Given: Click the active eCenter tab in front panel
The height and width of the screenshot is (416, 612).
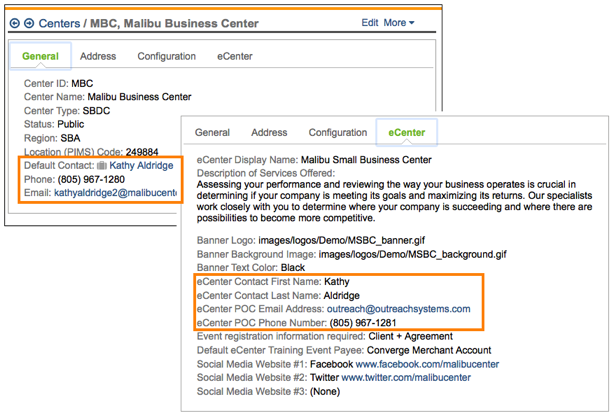Looking at the screenshot, I should coord(407,132).
